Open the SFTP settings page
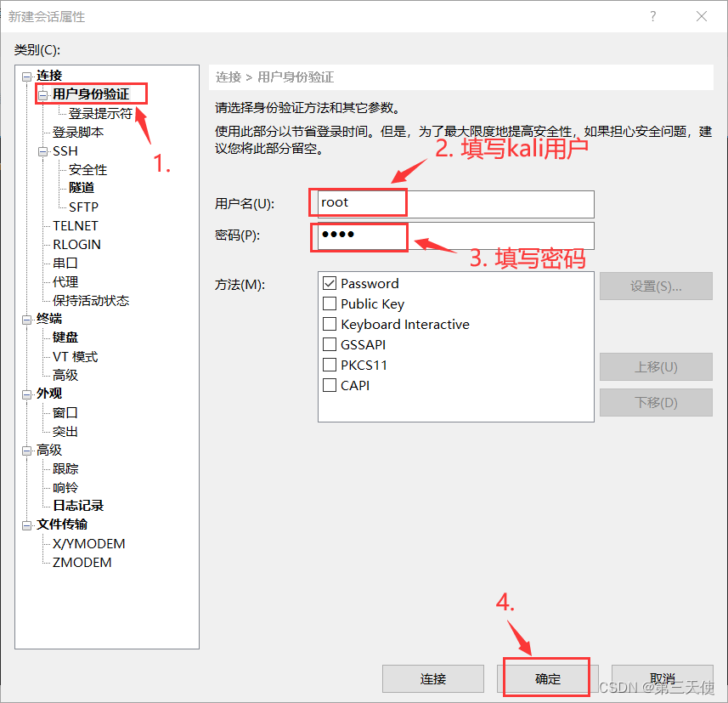Viewport: 728px width, 703px height. click(82, 207)
